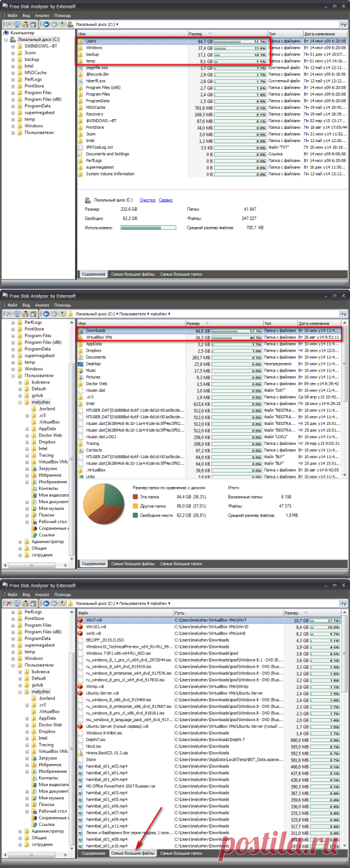Click delete X icon in top window toolbar

click(10, 24)
